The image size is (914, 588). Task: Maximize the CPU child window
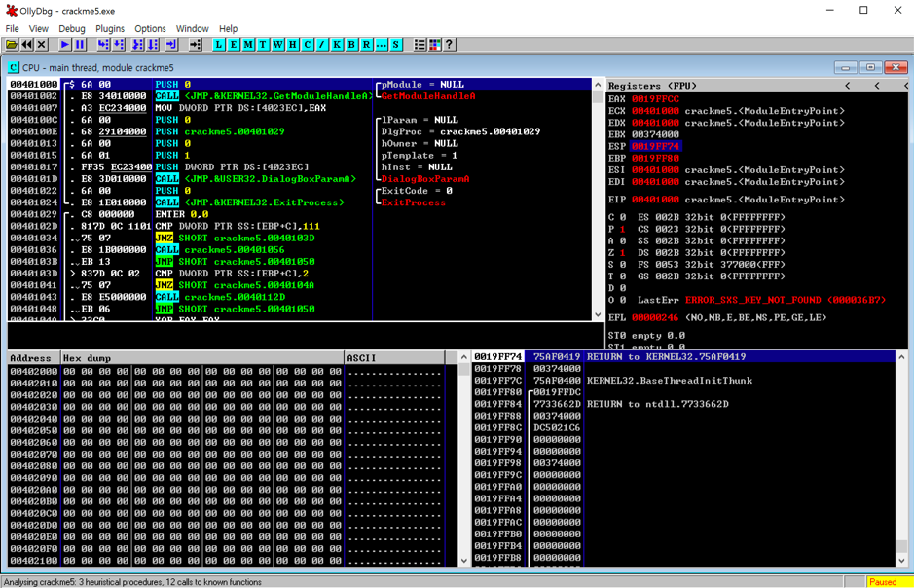coord(870,67)
